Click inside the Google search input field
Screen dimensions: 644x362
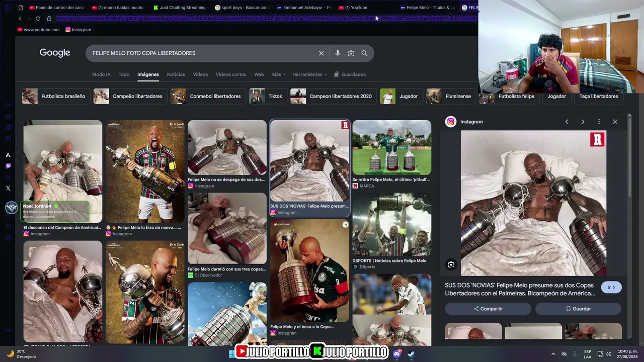pos(201,53)
